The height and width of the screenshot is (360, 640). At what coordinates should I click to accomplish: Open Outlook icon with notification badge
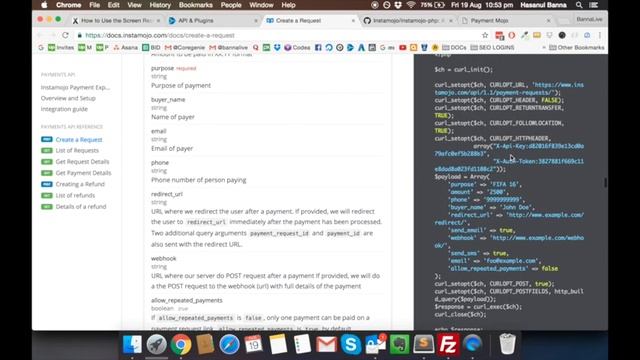(x=375, y=344)
